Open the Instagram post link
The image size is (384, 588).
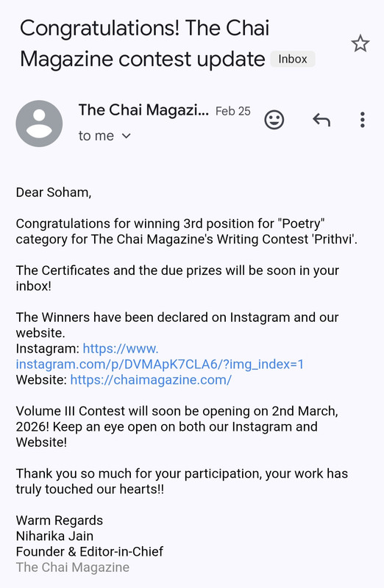[x=160, y=356]
